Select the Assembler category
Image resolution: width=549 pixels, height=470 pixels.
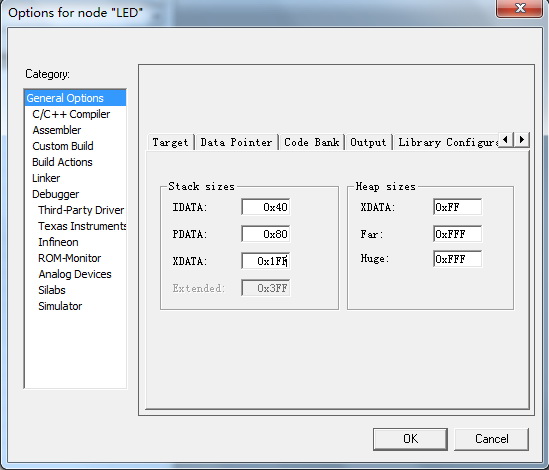click(57, 130)
